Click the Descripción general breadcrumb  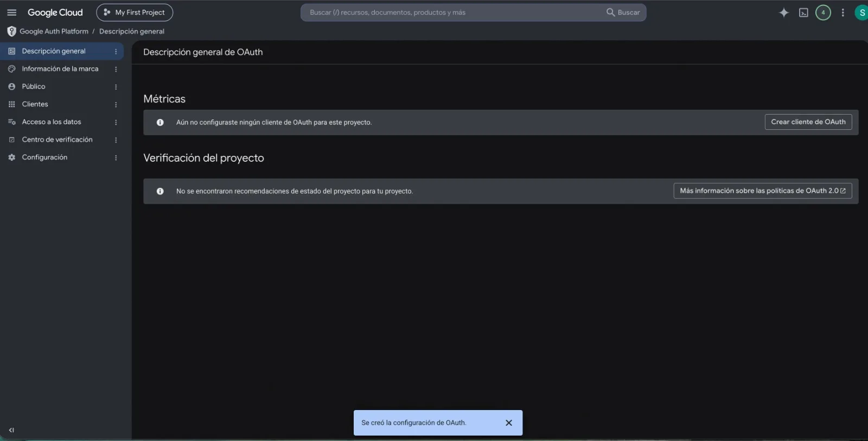(x=132, y=31)
